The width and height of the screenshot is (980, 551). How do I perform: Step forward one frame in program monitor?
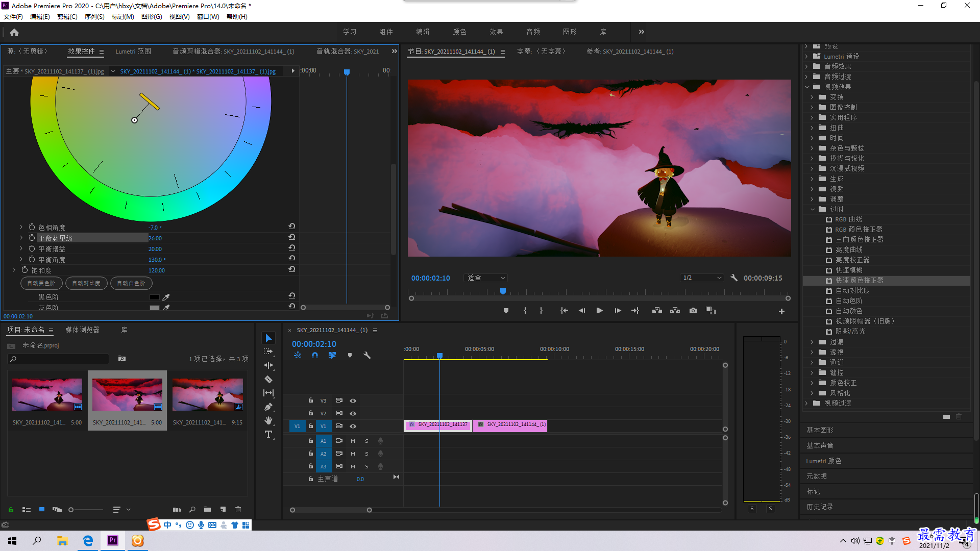[x=618, y=311]
